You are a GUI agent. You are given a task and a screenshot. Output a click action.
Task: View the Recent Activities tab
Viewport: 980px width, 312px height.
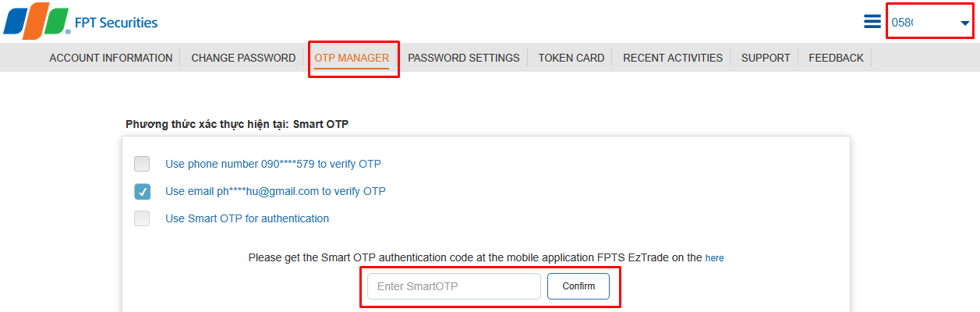coord(673,58)
